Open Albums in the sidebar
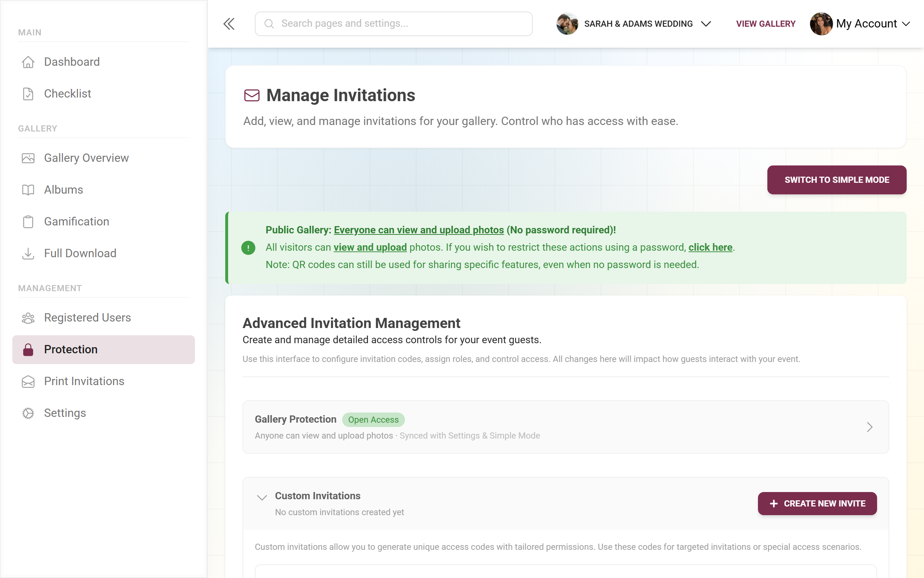924x578 pixels. point(104,190)
